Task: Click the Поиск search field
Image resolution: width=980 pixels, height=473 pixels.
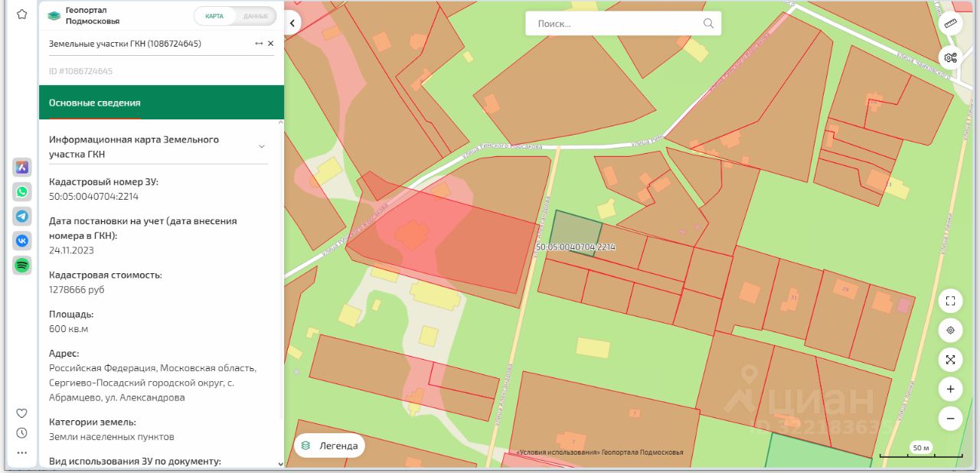Action: tap(616, 24)
